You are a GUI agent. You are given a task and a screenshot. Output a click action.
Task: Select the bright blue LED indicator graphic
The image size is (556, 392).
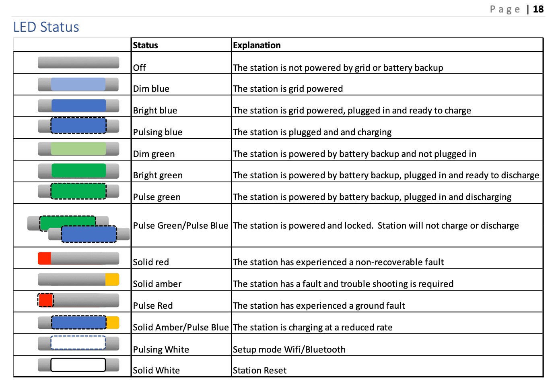pos(78,106)
